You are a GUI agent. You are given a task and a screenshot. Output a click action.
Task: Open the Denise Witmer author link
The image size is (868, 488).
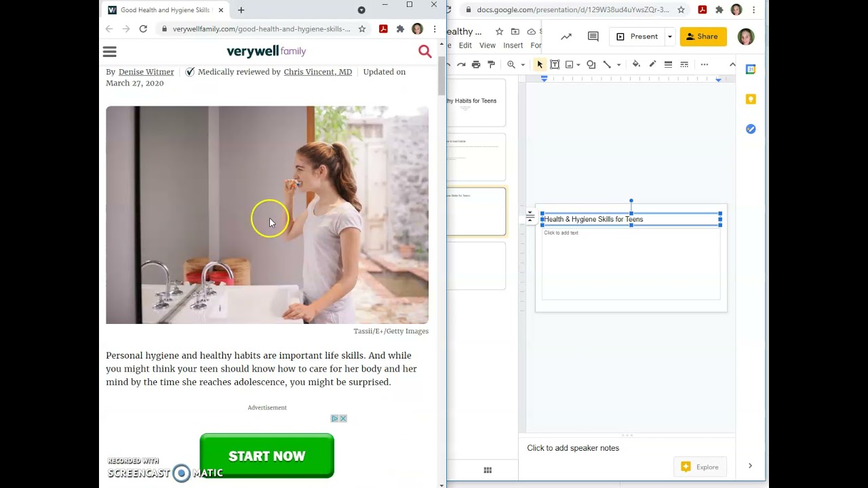[146, 72]
